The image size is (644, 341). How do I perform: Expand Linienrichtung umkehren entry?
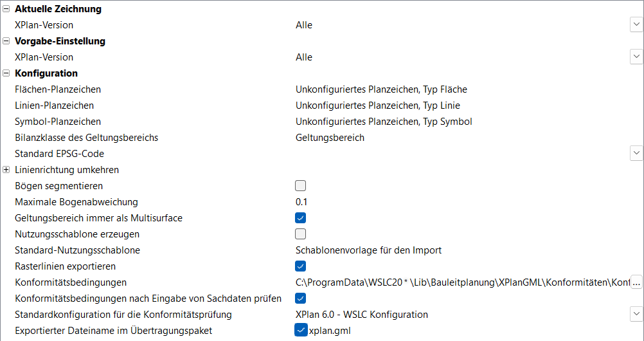[6, 170]
